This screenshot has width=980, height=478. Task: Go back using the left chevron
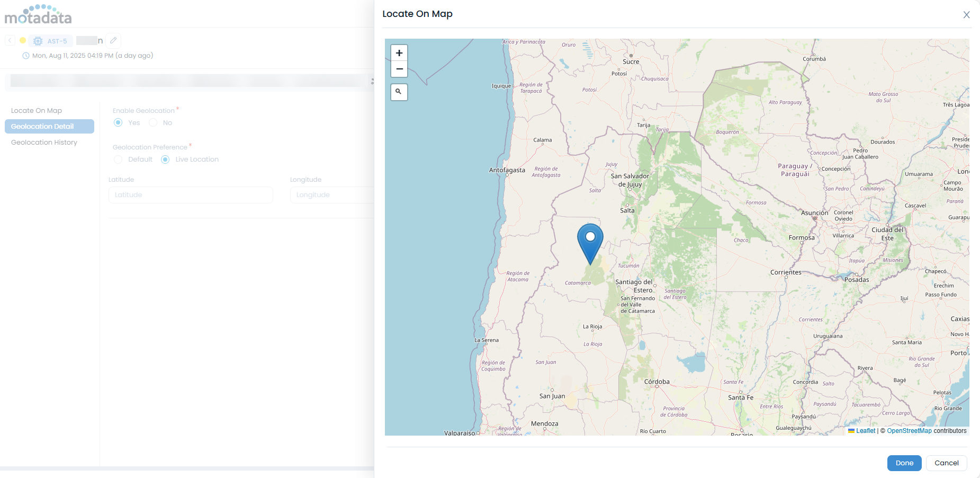click(x=10, y=40)
